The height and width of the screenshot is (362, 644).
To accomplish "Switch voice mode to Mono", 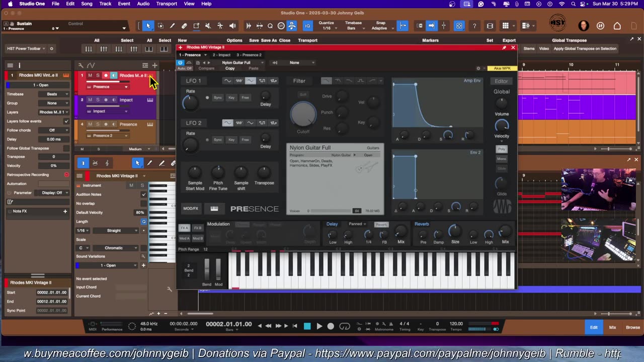I will click(x=502, y=159).
